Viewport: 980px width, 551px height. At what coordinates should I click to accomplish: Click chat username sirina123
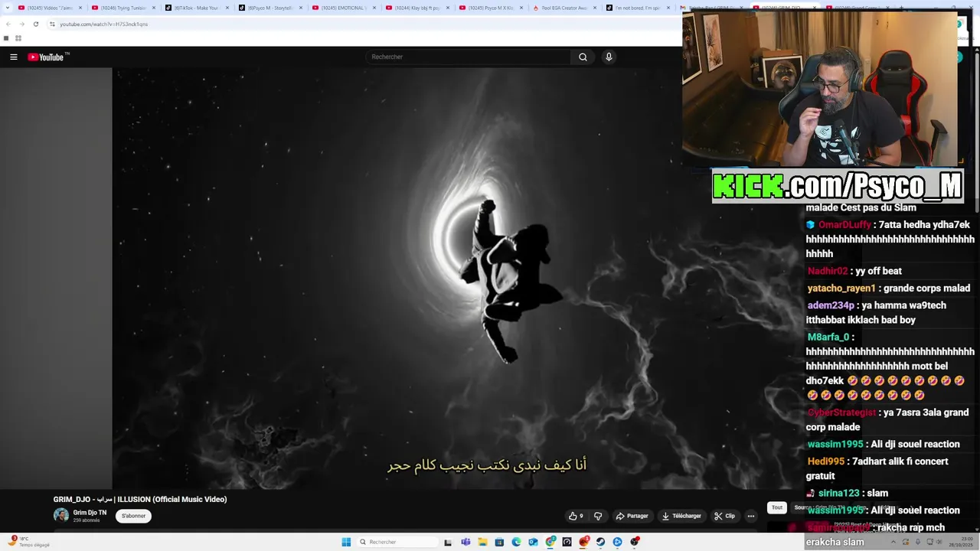pos(838,494)
